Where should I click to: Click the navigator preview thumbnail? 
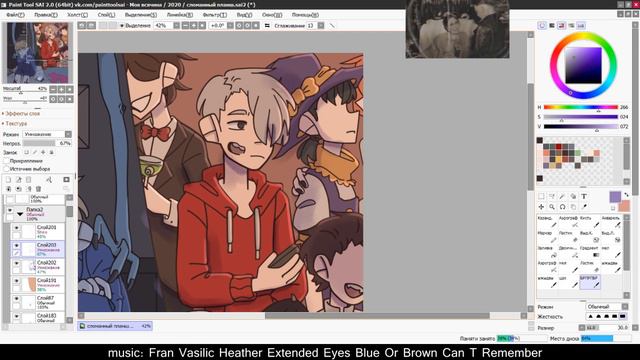(38, 53)
